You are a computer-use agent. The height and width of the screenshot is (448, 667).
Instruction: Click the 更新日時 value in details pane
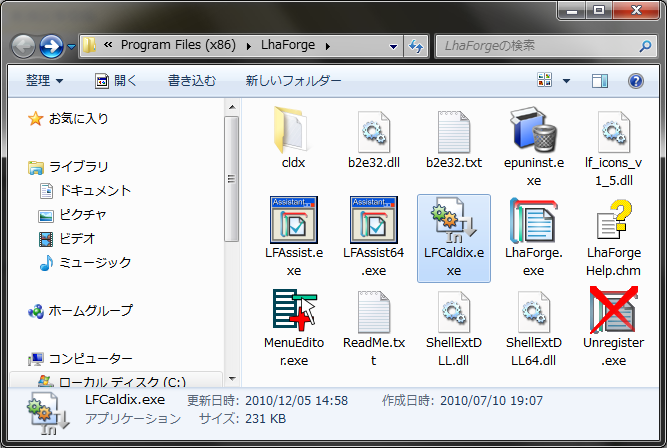point(296,400)
